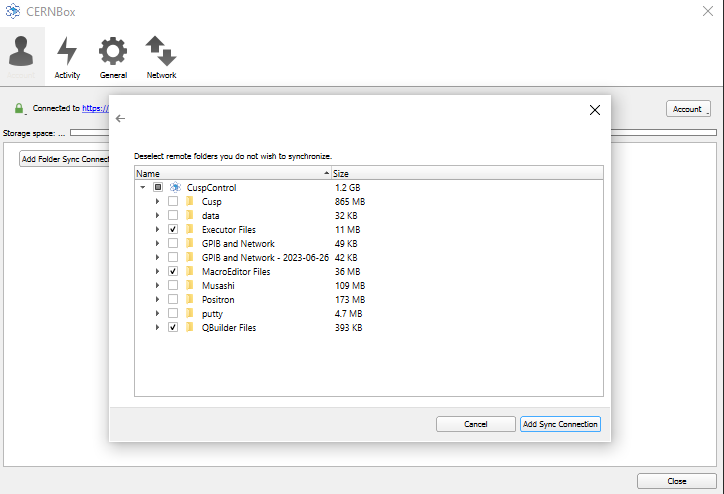The width and height of the screenshot is (724, 494).
Task: Select the Positron folder name
Action: [218, 300]
